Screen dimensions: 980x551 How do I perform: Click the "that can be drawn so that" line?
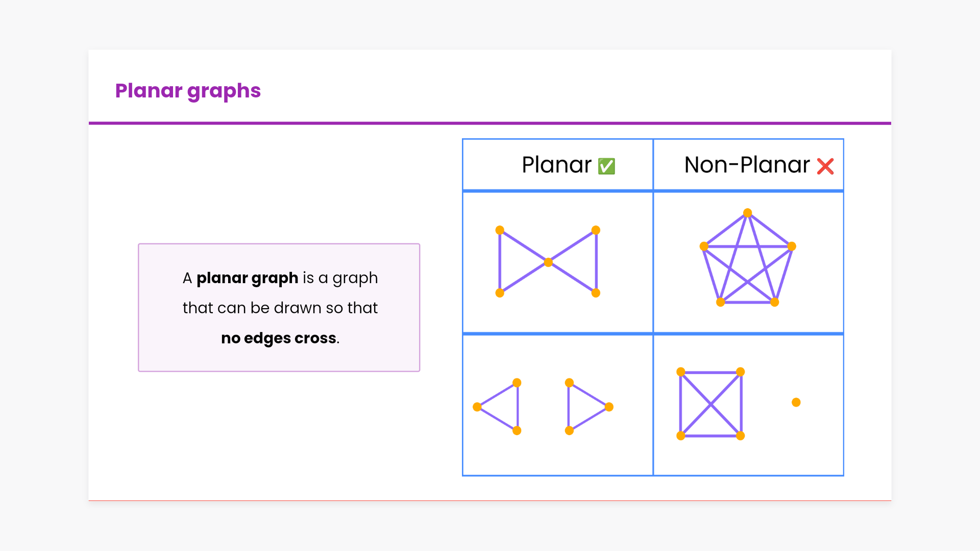280,308
